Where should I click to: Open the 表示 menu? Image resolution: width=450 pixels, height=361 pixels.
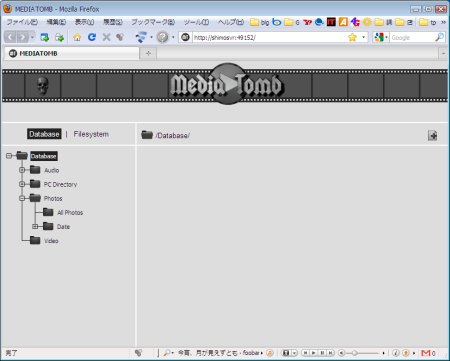click(x=84, y=22)
